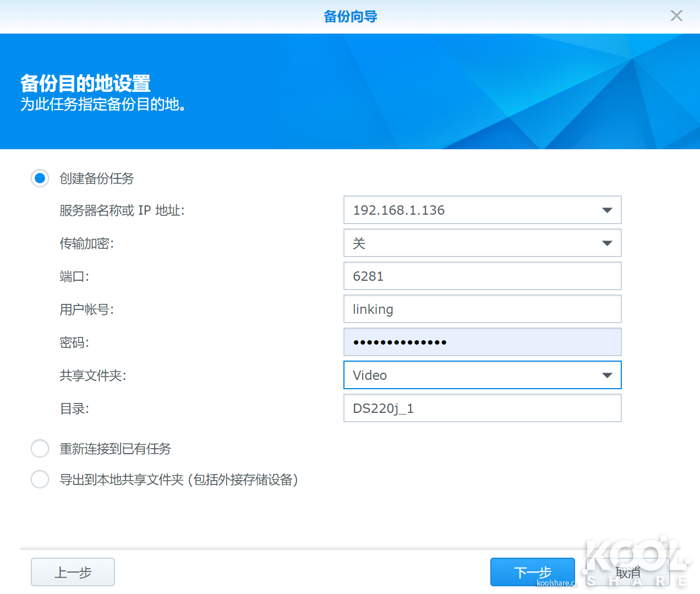
Task: Select the 创建备份任务 radio option
Action: coord(40,178)
